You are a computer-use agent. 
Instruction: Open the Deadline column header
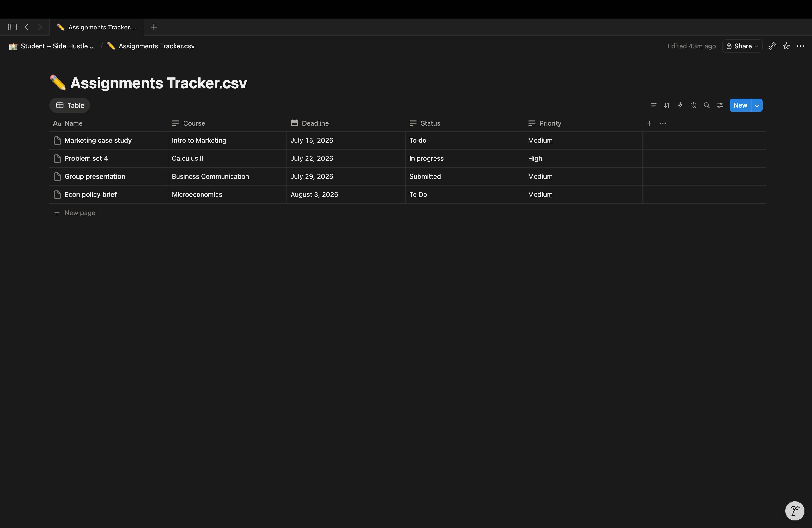[346, 123]
